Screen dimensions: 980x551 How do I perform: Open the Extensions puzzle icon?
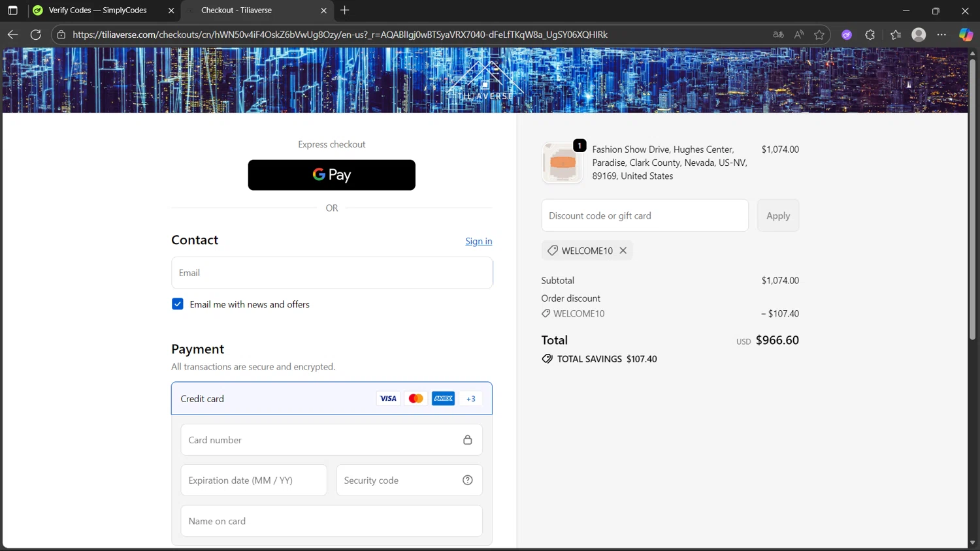tap(870, 35)
